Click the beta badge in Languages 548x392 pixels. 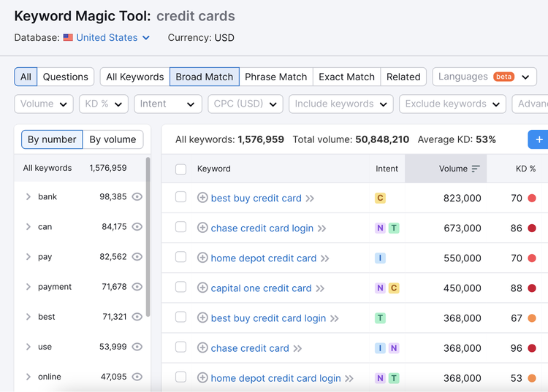(503, 77)
